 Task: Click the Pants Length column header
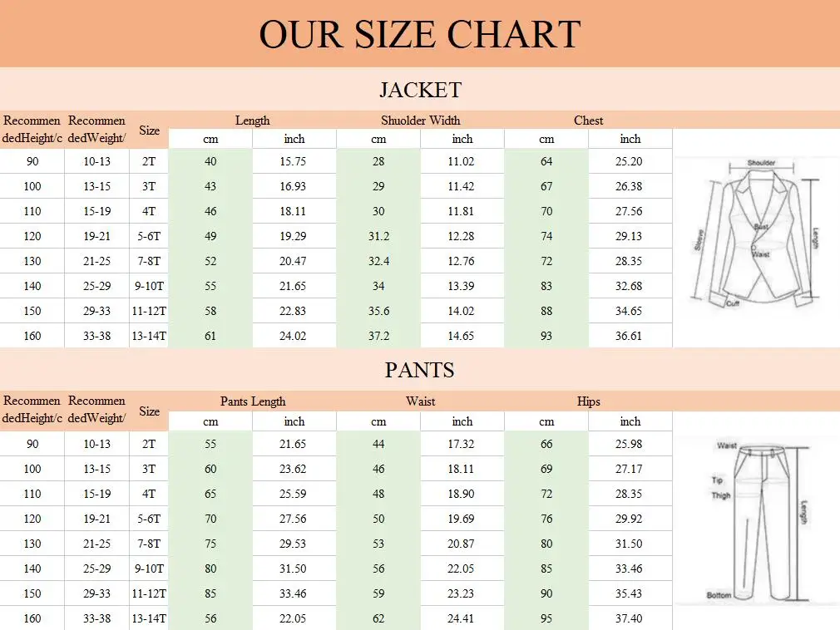click(x=252, y=401)
